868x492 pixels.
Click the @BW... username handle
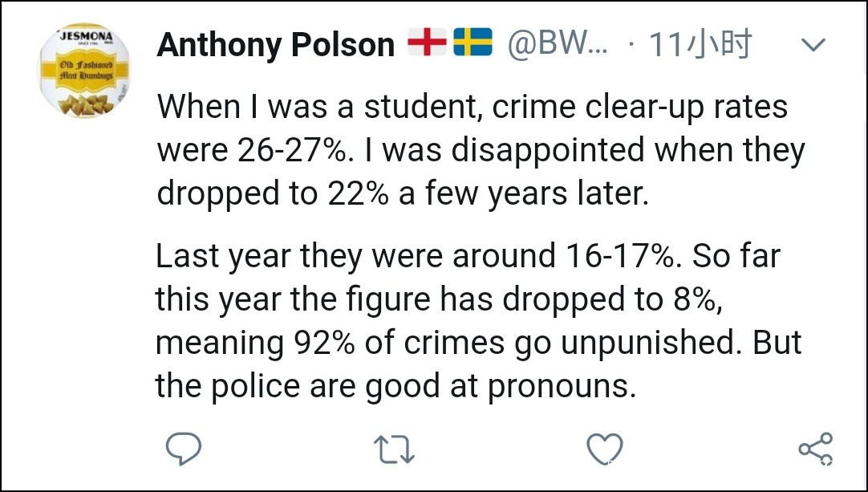pos(557,46)
